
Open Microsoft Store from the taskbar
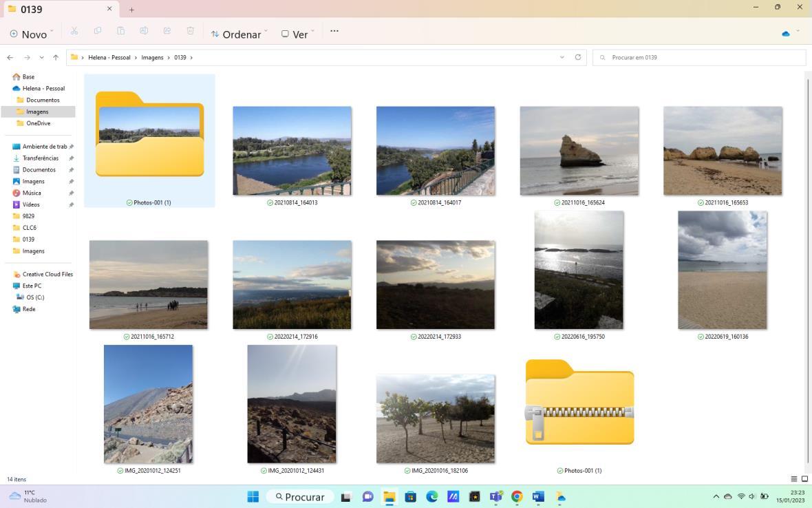410,497
